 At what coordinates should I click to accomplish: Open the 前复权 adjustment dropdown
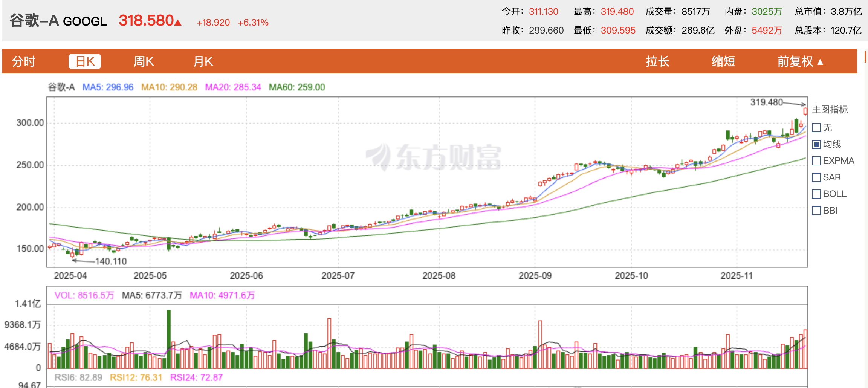[x=799, y=61]
